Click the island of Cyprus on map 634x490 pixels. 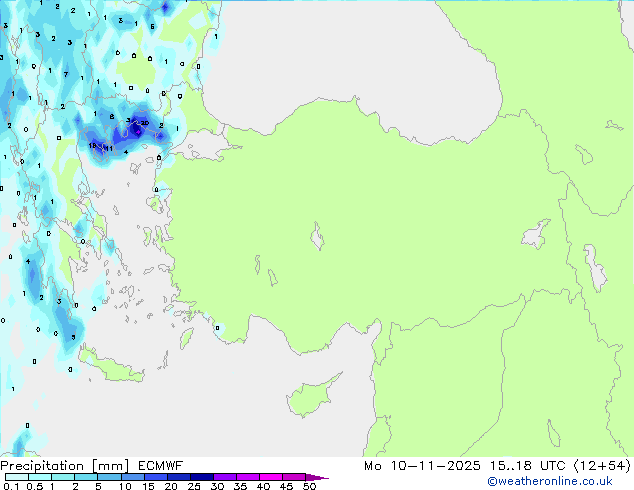point(311,396)
